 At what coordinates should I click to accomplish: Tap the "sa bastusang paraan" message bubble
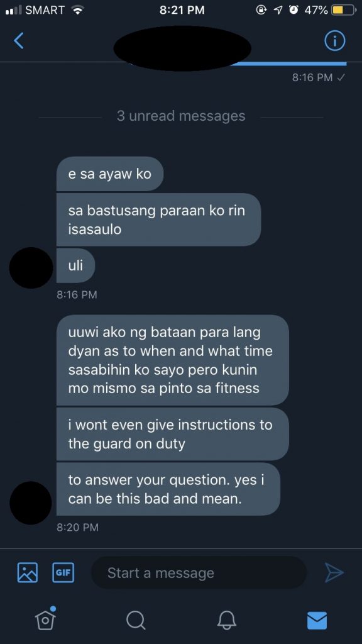158,219
